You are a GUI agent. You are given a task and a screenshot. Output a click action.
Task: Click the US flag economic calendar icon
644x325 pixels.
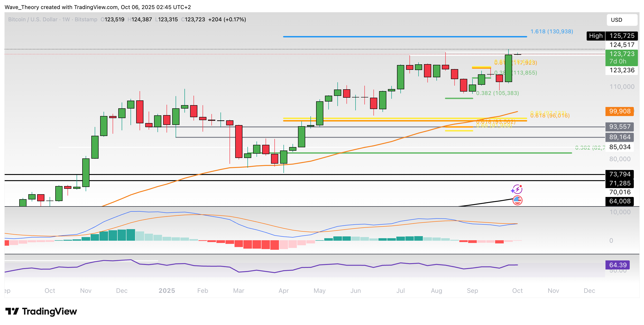pos(517,200)
